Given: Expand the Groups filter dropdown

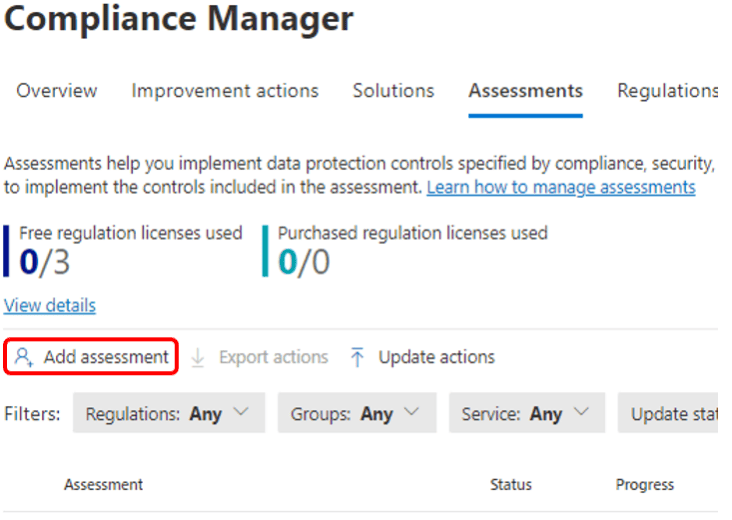Looking at the screenshot, I should 357,413.
